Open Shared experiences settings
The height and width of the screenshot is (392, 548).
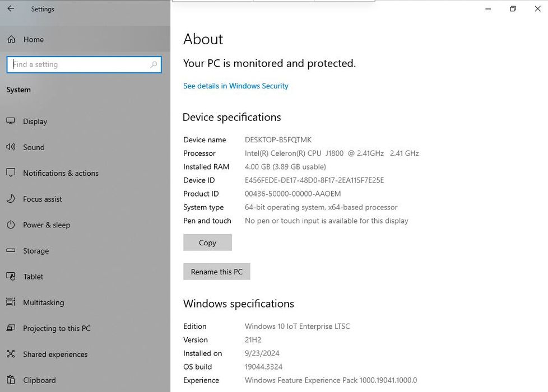[85, 354]
